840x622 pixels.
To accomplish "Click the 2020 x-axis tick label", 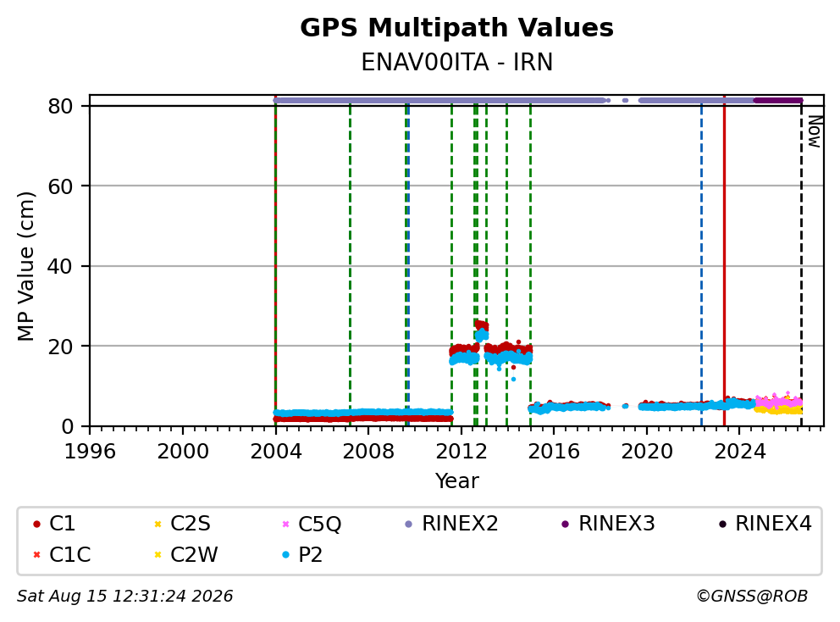I will (647, 452).
